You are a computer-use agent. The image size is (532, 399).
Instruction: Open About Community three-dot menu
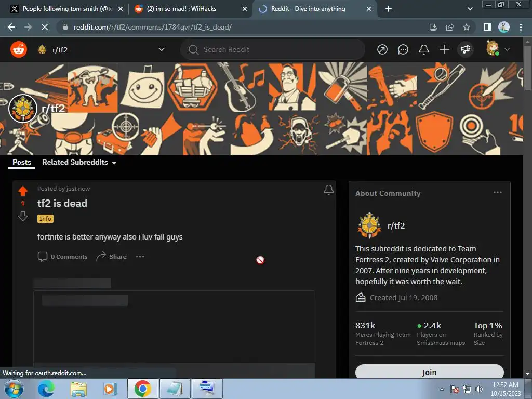click(497, 192)
